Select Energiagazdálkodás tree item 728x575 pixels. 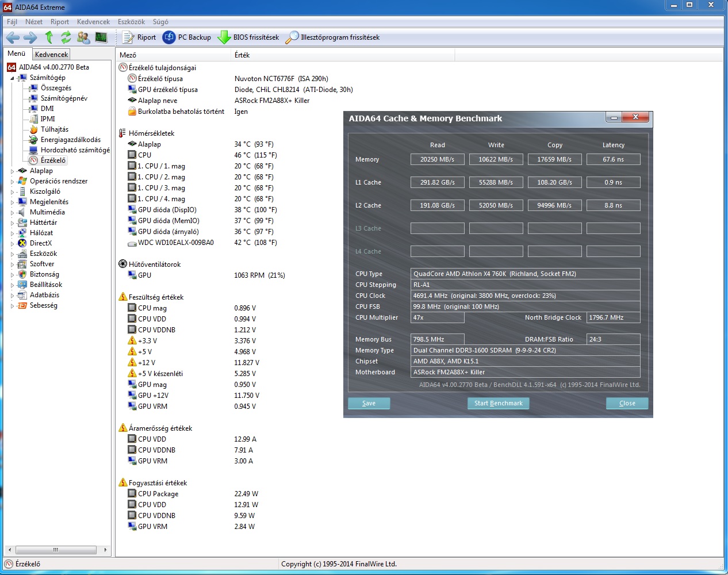tap(71, 140)
